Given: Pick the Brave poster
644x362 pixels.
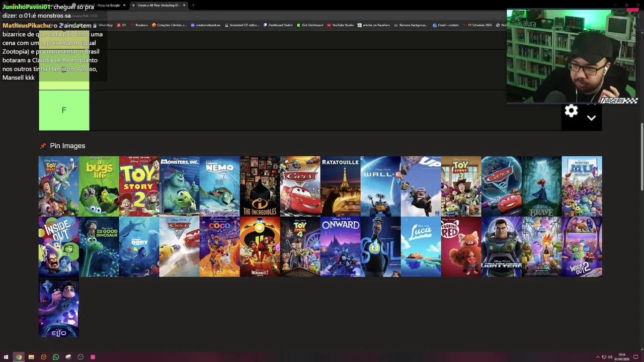Looking at the screenshot, I should pyautogui.click(x=542, y=187).
